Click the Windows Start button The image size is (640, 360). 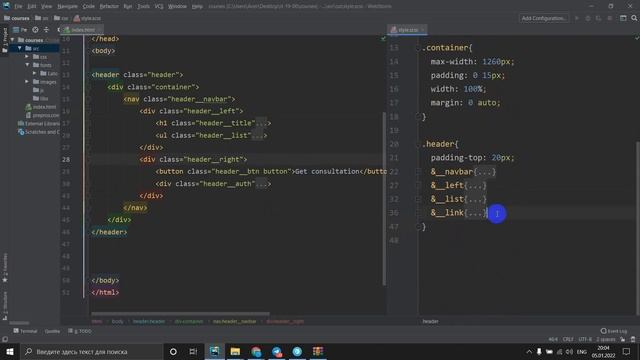click(x=10, y=351)
